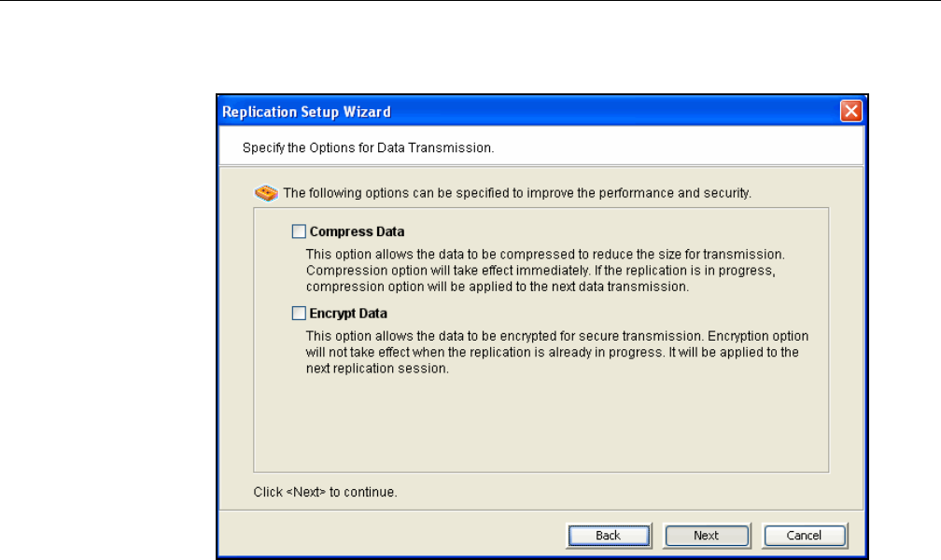
Task: Click the "Click <Next> to continue" hint
Action: [326, 491]
